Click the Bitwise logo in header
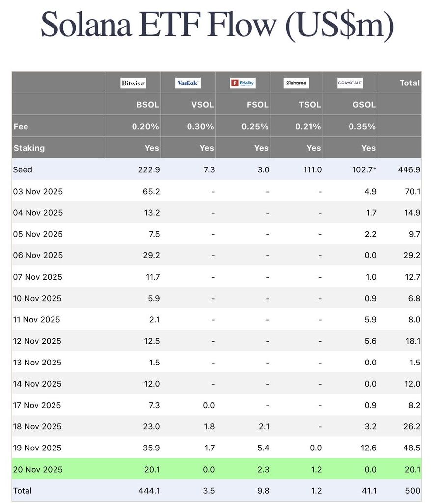Screen dimensions: 431x504 pyautogui.click(x=133, y=83)
